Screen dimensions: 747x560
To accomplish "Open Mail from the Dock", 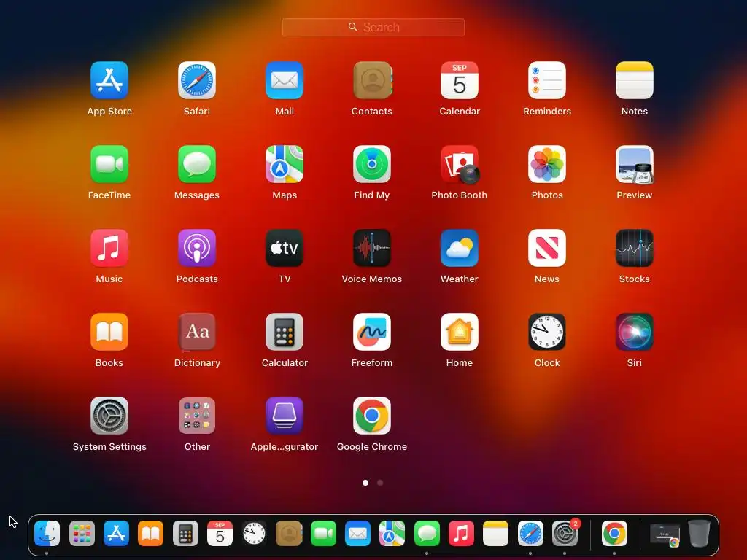I will 357,533.
